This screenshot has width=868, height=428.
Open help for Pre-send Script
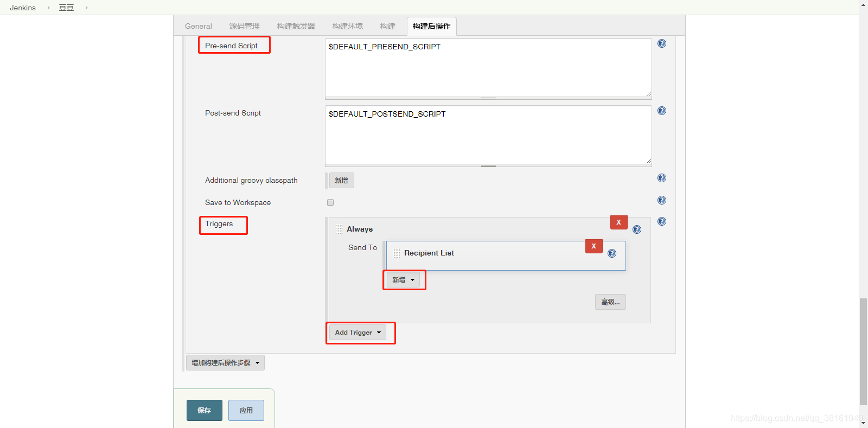click(x=662, y=43)
